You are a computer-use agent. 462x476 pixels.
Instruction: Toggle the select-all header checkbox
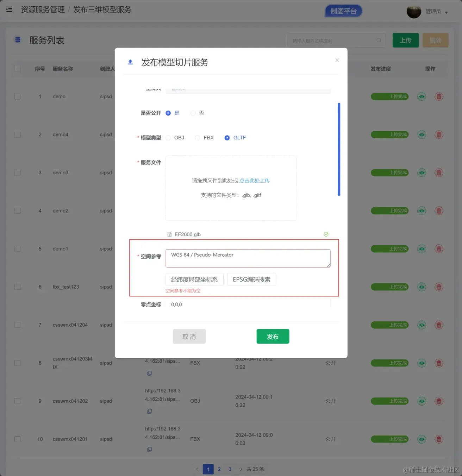[x=17, y=69]
